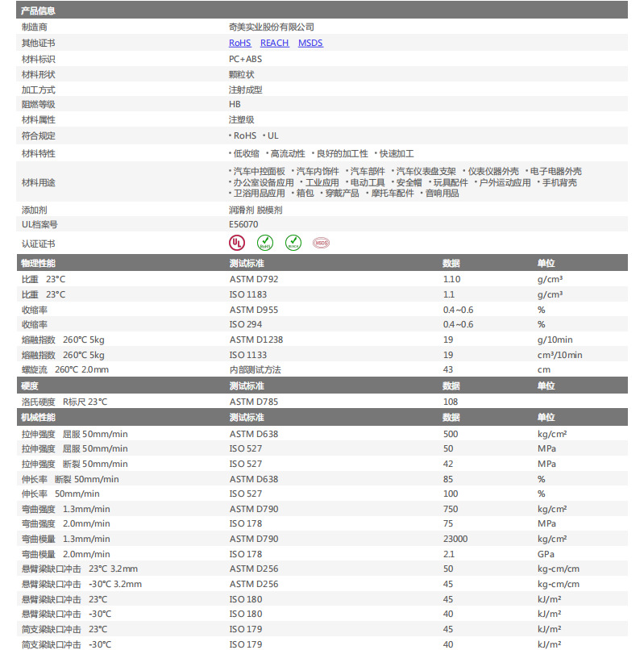Select the 物理性能 section header

coord(38,263)
